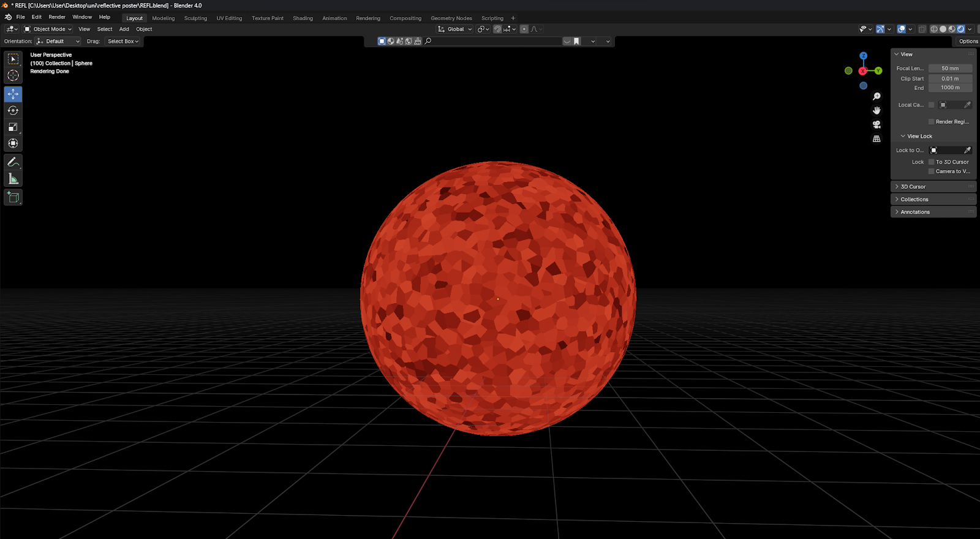Open the Render menu
The width and height of the screenshot is (980, 539).
pyautogui.click(x=57, y=17)
